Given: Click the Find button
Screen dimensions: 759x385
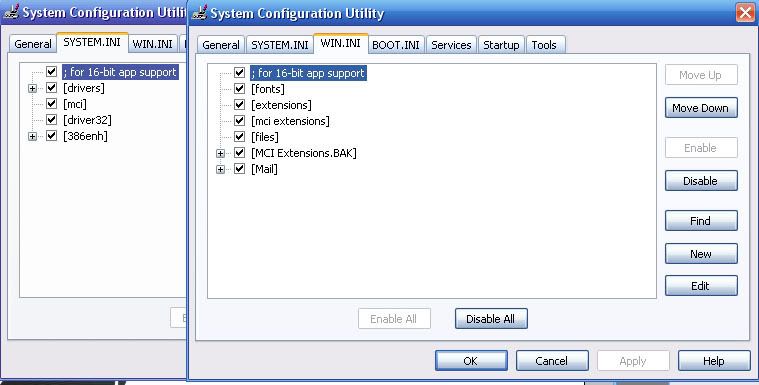Looking at the screenshot, I should [x=701, y=221].
